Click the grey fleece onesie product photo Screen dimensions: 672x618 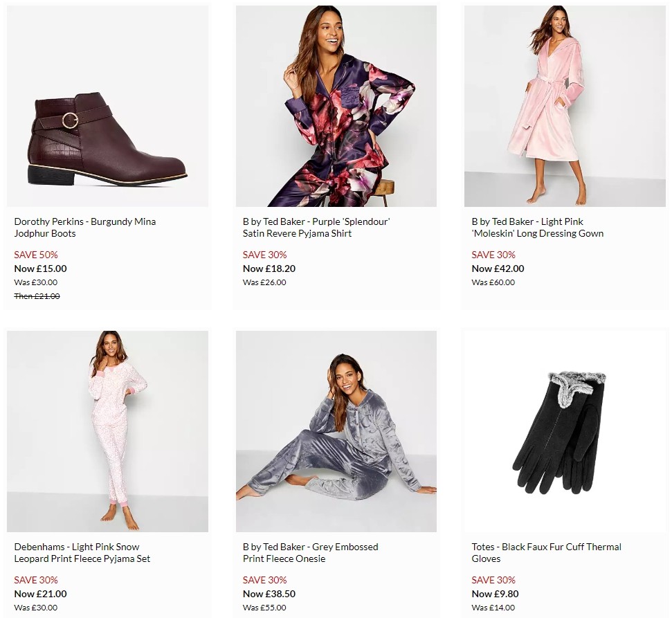336,430
